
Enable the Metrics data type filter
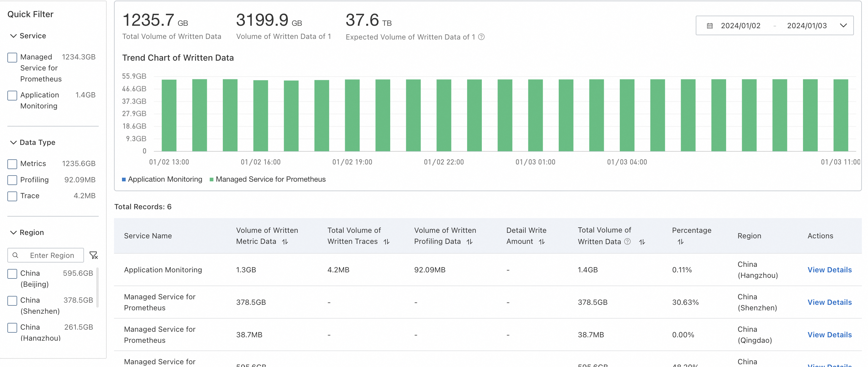pyautogui.click(x=13, y=164)
